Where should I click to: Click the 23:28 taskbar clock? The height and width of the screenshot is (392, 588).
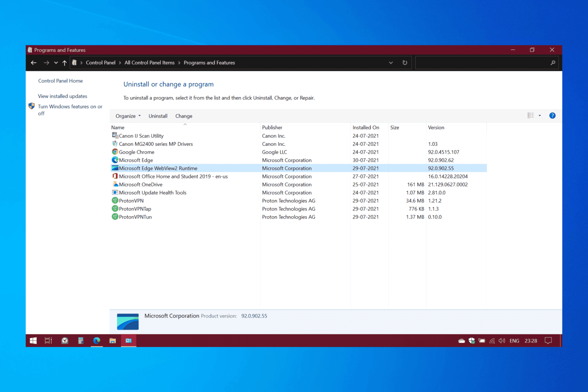pos(531,341)
